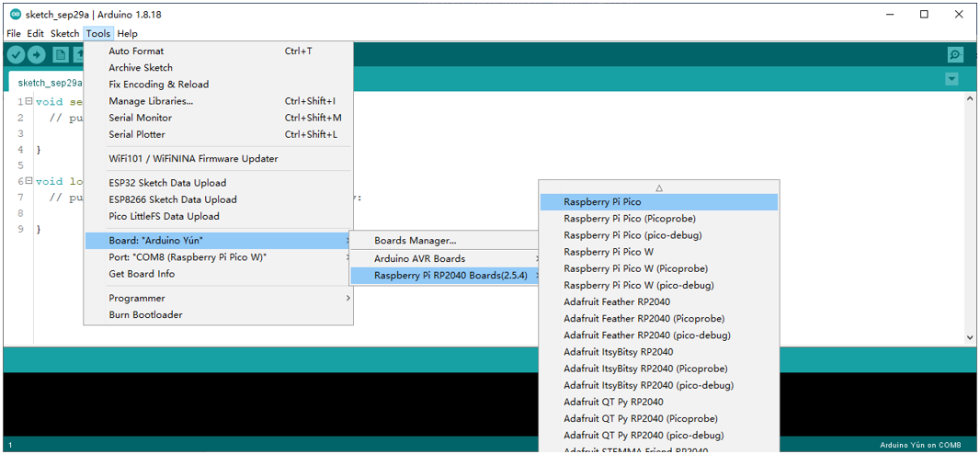Image resolution: width=980 pixels, height=454 pixels.
Task: Select ESP32 Sketch Data Upload
Action: (219, 183)
